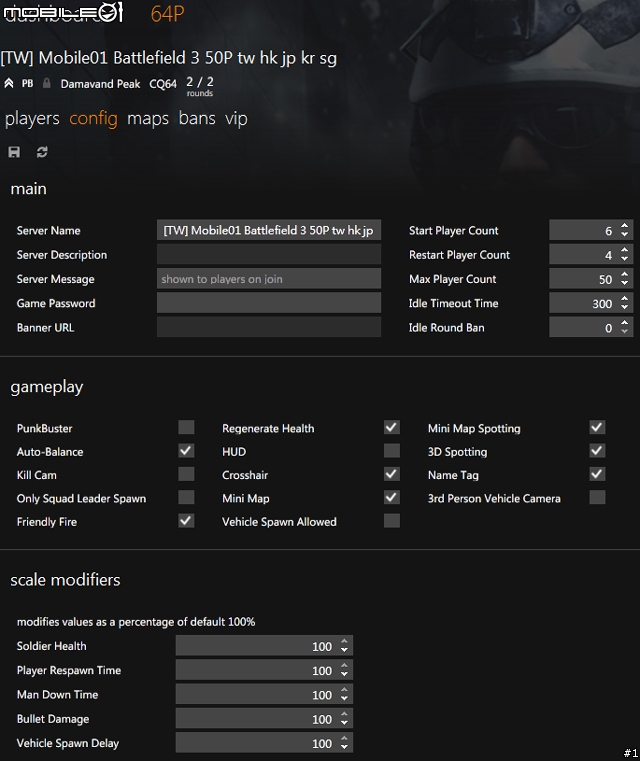Screen dimensions: 640x761
Task: Enable Vehicle Spawn Allowed
Action: pyautogui.click(x=392, y=521)
